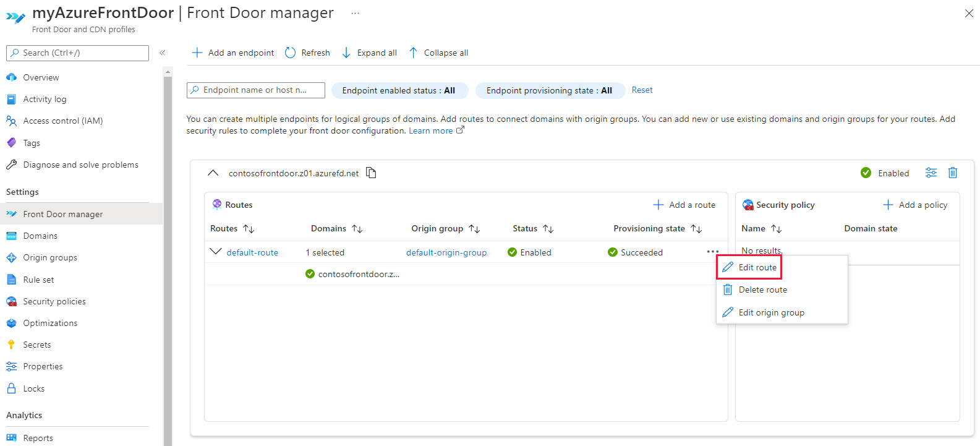The image size is (980, 446).
Task: Sort security policy Name column
Action: point(762,228)
